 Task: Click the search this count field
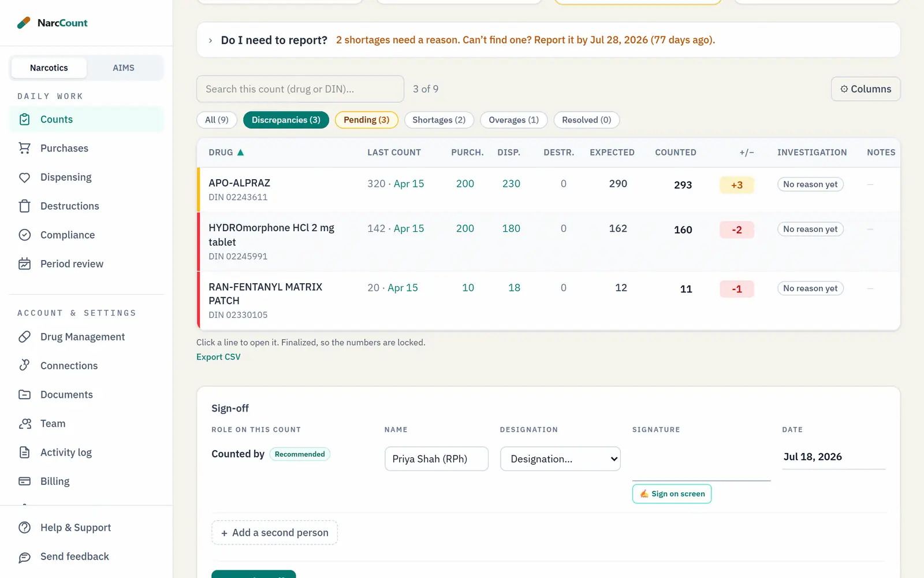300,89
